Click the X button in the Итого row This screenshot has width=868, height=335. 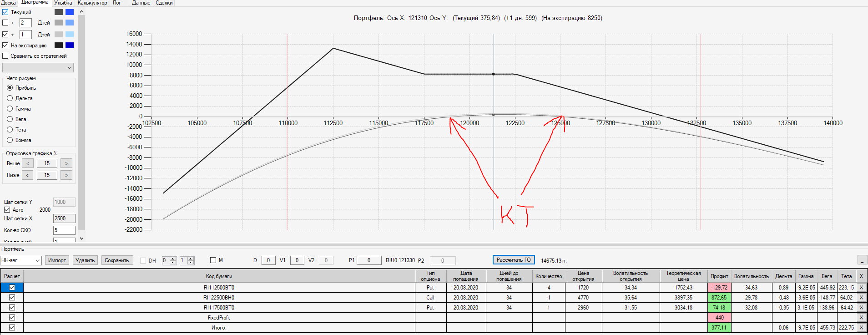[861, 328]
